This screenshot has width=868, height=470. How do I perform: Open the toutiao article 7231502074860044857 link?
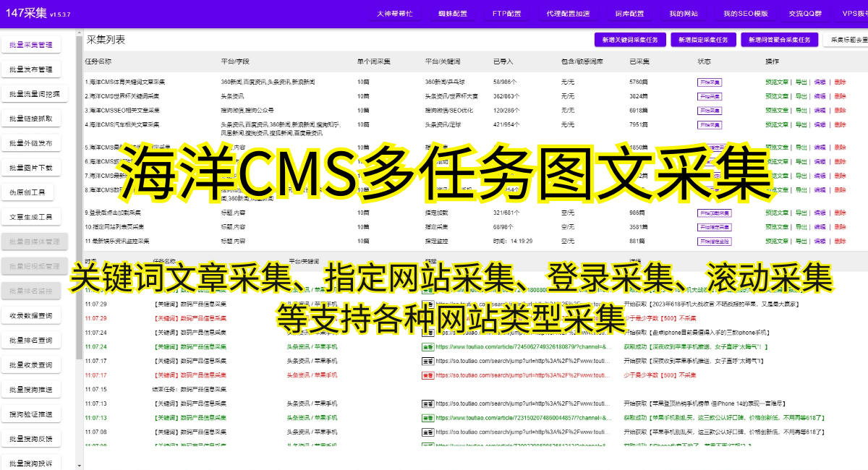coord(524,417)
